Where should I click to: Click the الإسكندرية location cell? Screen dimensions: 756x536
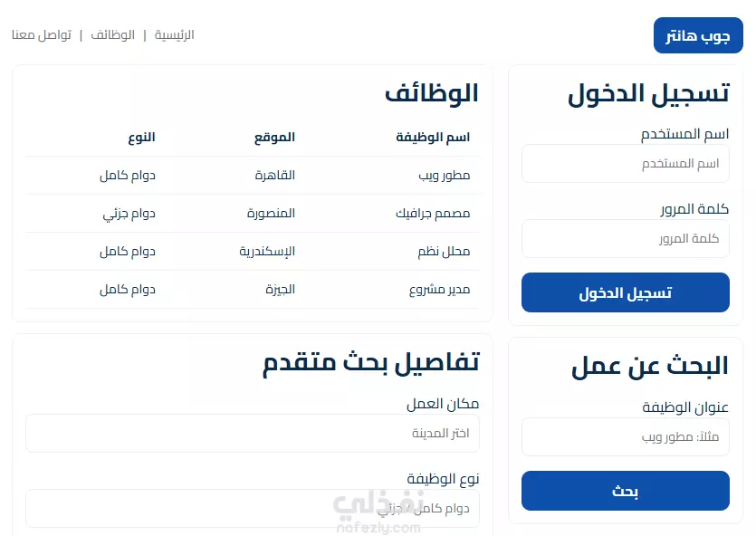(267, 252)
